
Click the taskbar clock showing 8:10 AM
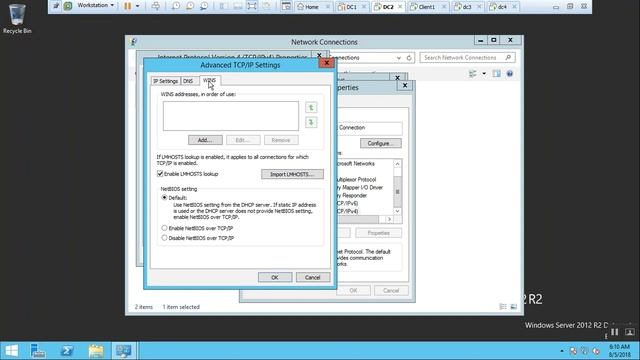[x=619, y=351]
